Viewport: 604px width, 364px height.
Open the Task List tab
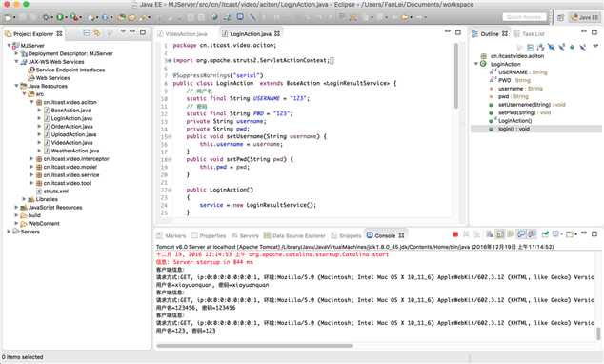[530, 34]
